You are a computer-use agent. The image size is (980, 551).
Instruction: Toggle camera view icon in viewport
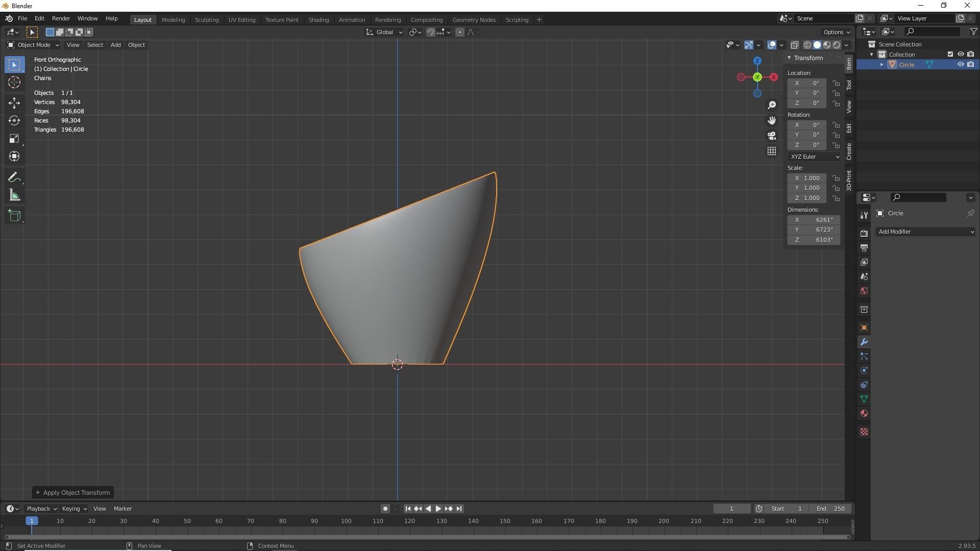[x=772, y=136]
